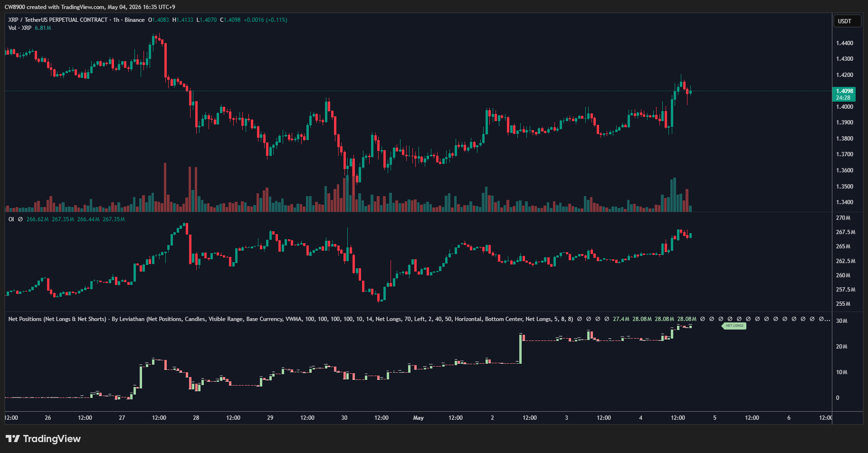Click the XRP / TetherUS PERPETUAL CONTRACT symbol title

point(58,20)
